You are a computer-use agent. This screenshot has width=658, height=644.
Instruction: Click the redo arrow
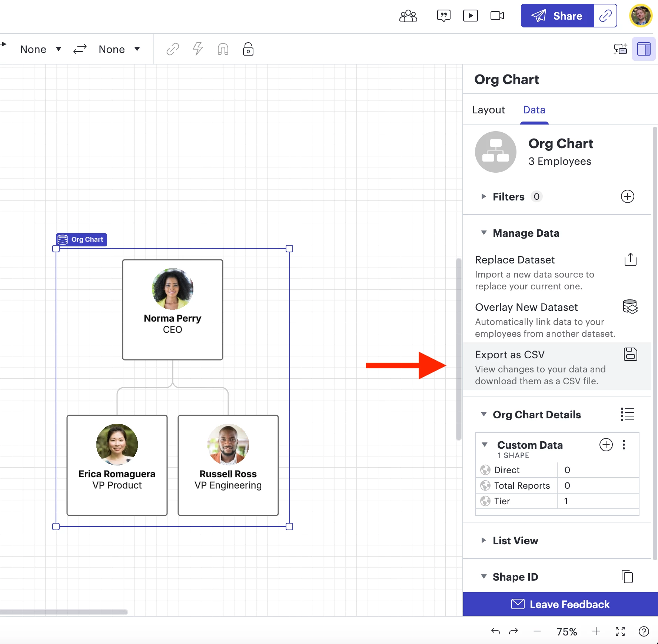click(x=513, y=631)
